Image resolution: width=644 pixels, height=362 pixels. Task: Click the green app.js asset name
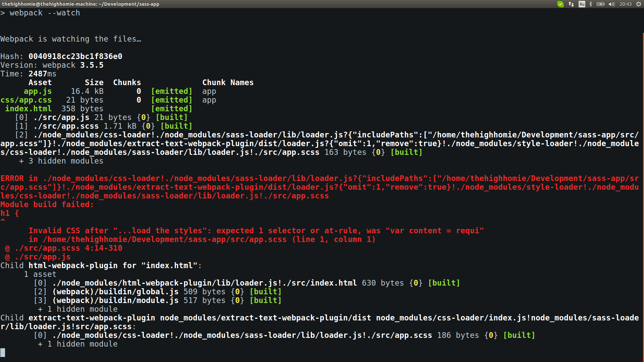tap(38, 91)
